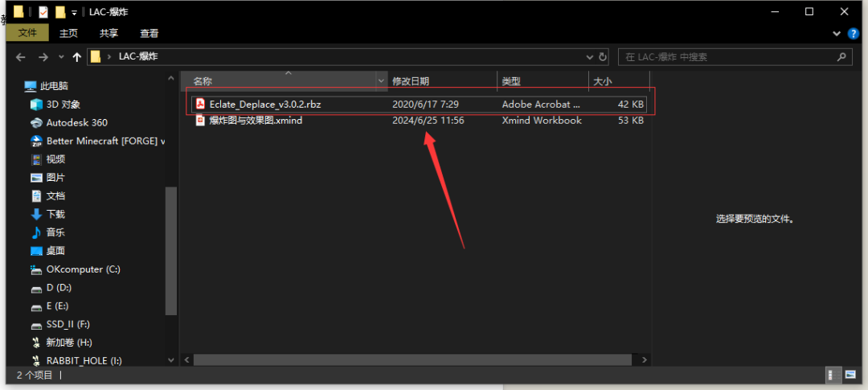Screen dimensions: 868x390
Task: Switch to details view in status bar
Action: tap(833, 375)
